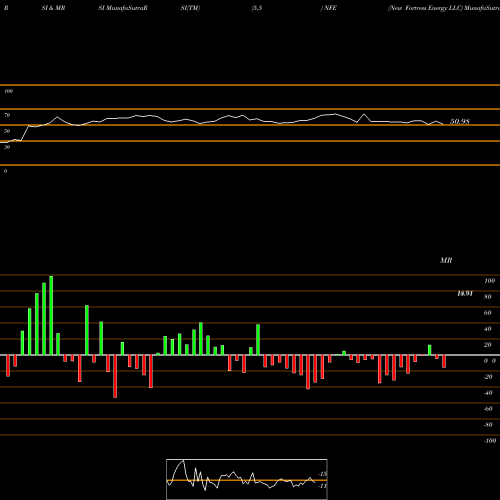Click the RSI axis label 100 on left
Screen dimensions: 500x500
click(x=8, y=91)
